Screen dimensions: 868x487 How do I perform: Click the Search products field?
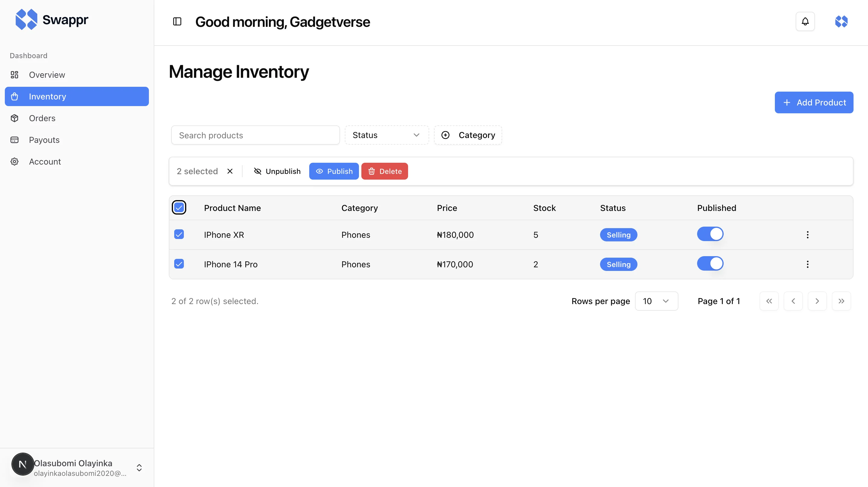(255, 135)
